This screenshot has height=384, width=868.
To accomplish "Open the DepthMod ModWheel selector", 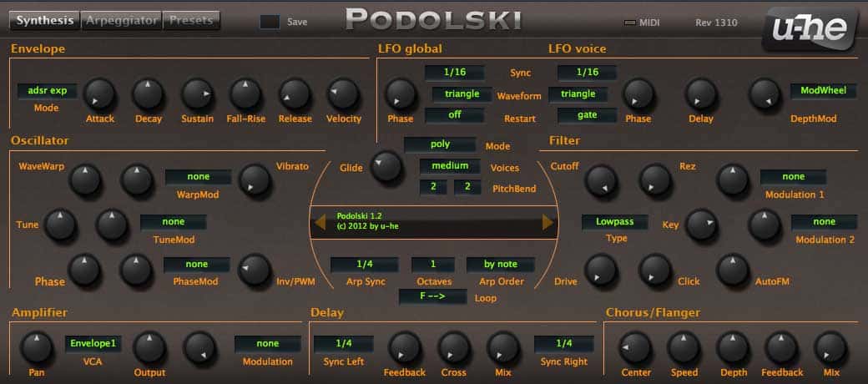I will (823, 90).
